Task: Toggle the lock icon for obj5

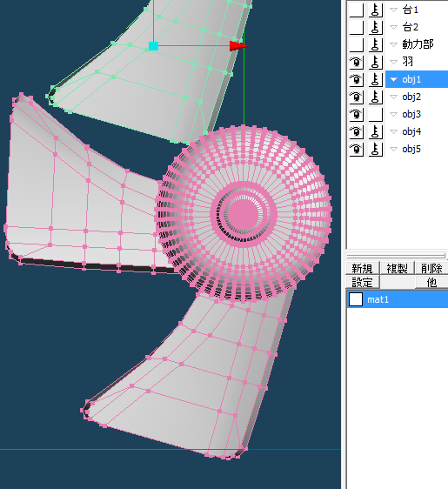Action: 375,149
